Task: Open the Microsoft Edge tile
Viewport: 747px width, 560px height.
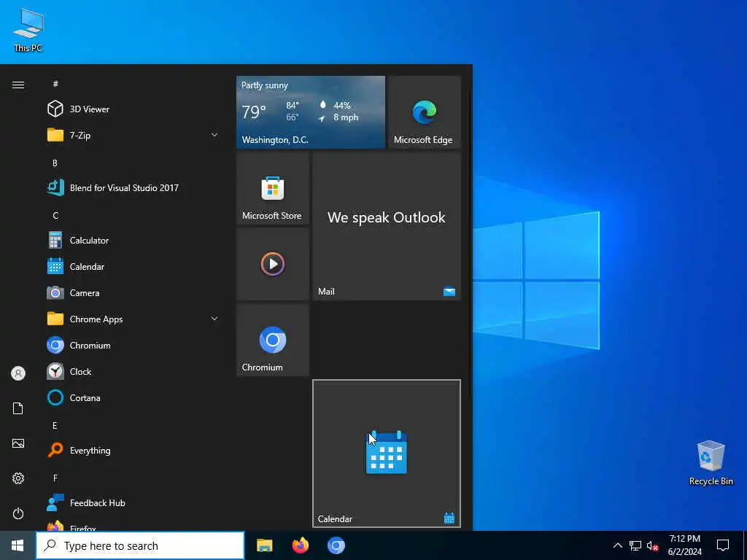Action: (x=425, y=112)
